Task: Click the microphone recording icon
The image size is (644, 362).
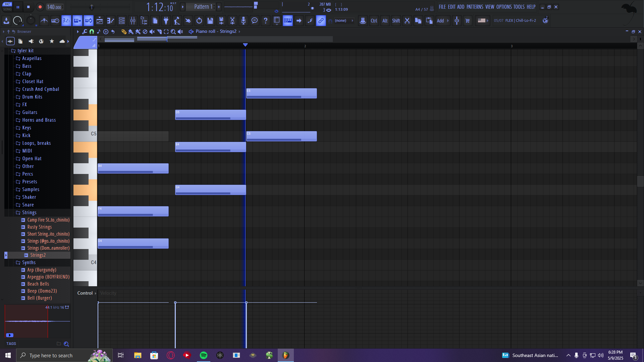Action: coord(244,21)
